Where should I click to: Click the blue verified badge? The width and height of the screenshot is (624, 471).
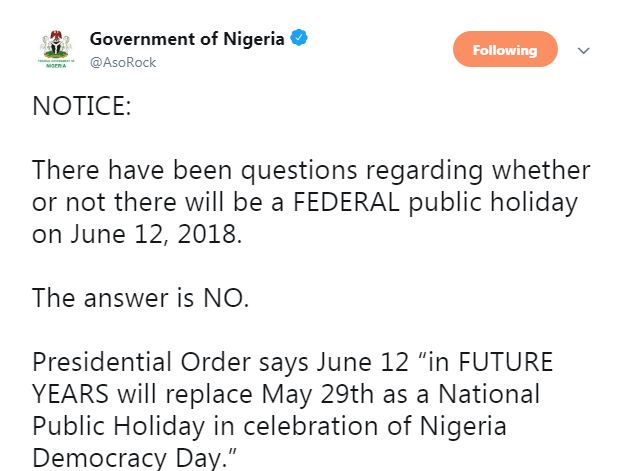(x=298, y=39)
